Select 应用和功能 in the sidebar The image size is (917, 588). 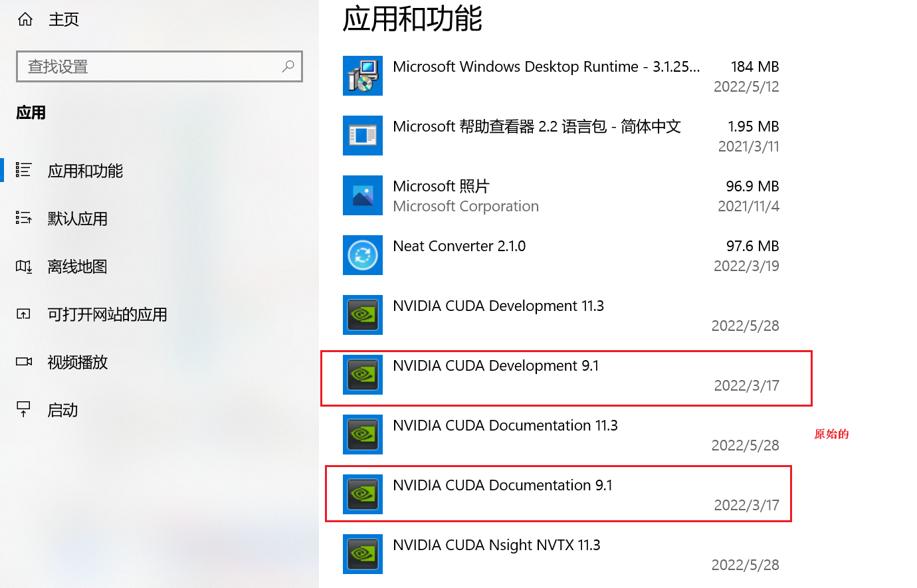[85, 171]
